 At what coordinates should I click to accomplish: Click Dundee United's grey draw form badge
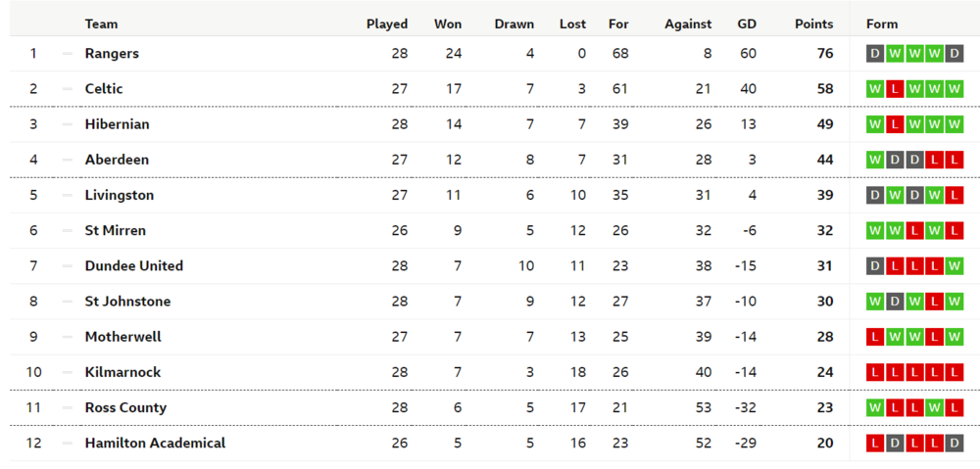[x=875, y=266]
